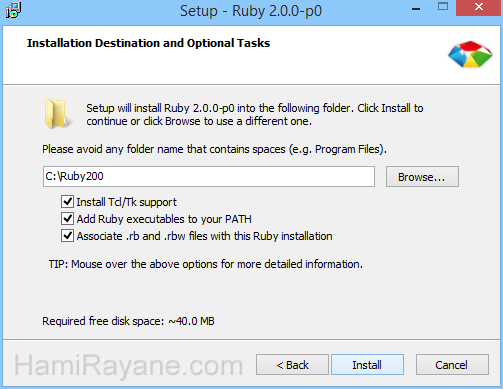Click the 'Installation Destination and Optional Tasks' heading
This screenshot has width=503, height=389.
click(x=148, y=43)
